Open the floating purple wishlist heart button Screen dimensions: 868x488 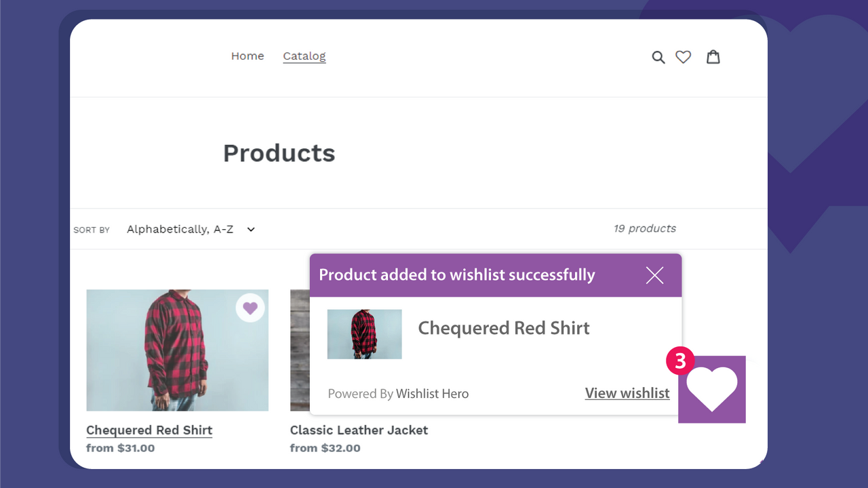click(712, 390)
